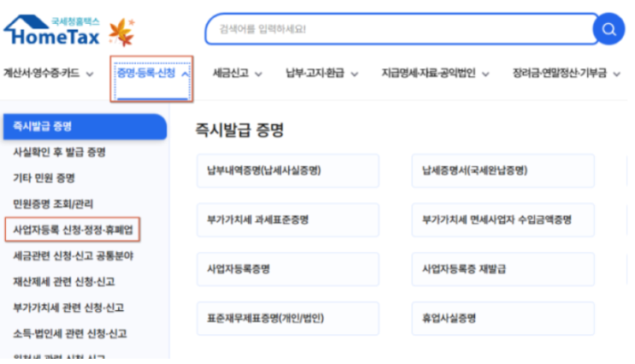The width and height of the screenshot is (635, 364).
Task: Open the 계산서·영수증·카드 menu
Action: tap(41, 73)
